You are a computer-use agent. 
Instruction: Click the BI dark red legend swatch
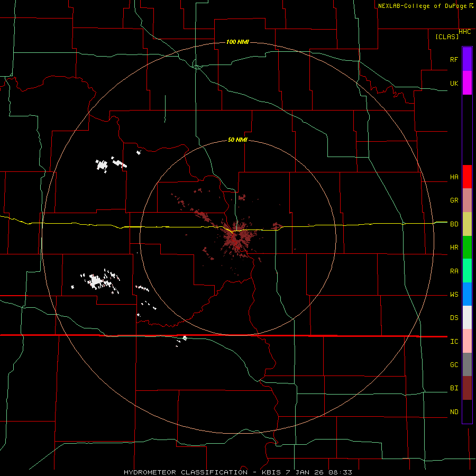pyautogui.click(x=467, y=388)
